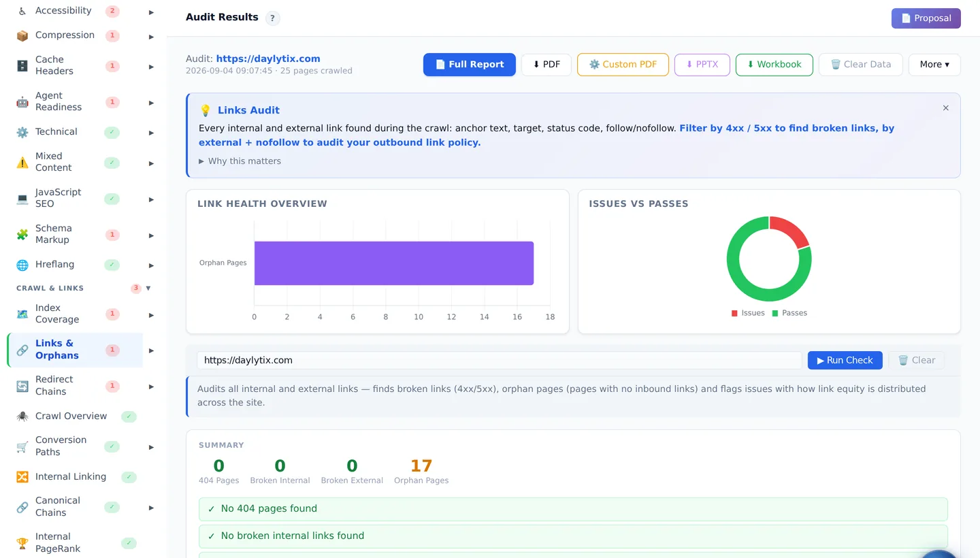Open help via the question mark icon
The height and width of the screenshot is (558, 980).
(272, 18)
